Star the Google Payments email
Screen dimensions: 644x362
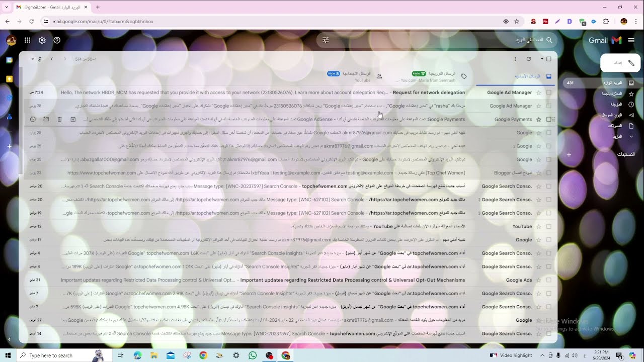(x=539, y=119)
